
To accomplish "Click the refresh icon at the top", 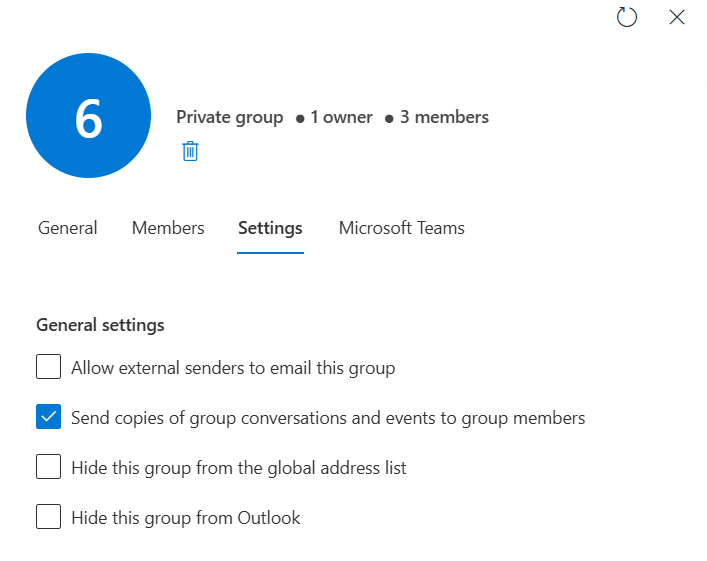I will [x=627, y=17].
